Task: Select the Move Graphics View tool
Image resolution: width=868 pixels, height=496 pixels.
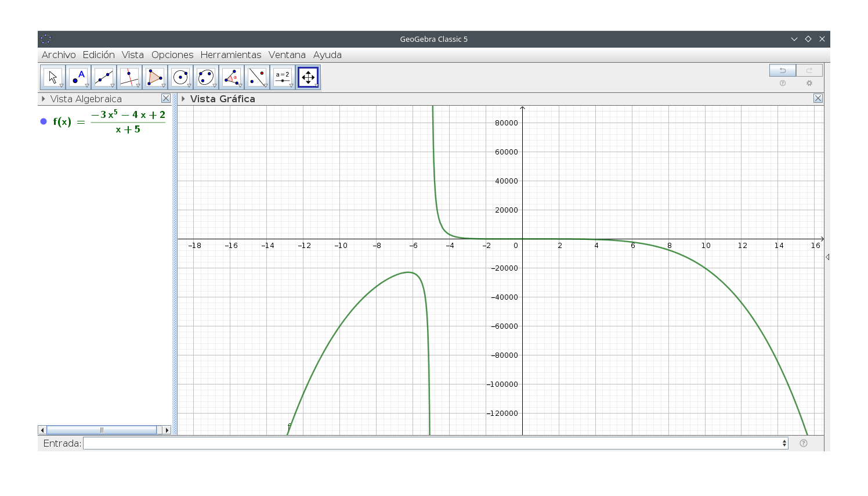Action: coord(308,77)
